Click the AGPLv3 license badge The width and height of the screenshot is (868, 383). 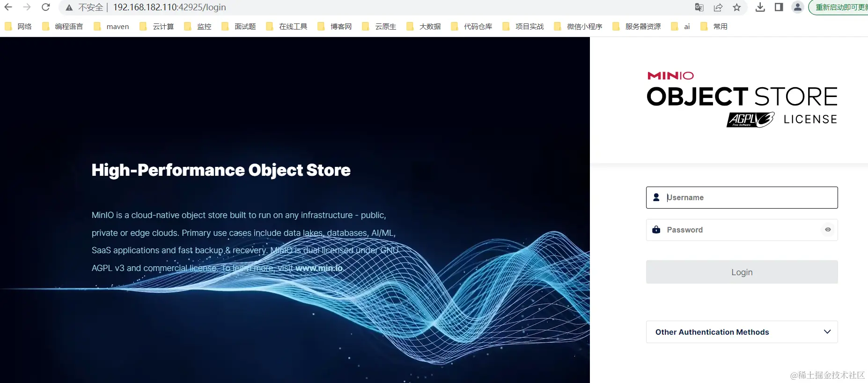(x=750, y=120)
